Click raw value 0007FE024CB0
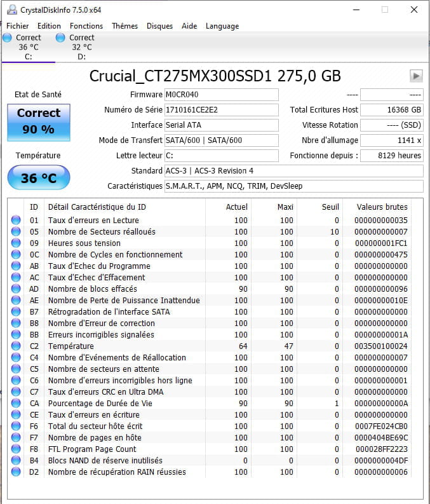The image size is (430, 504). [x=381, y=426]
